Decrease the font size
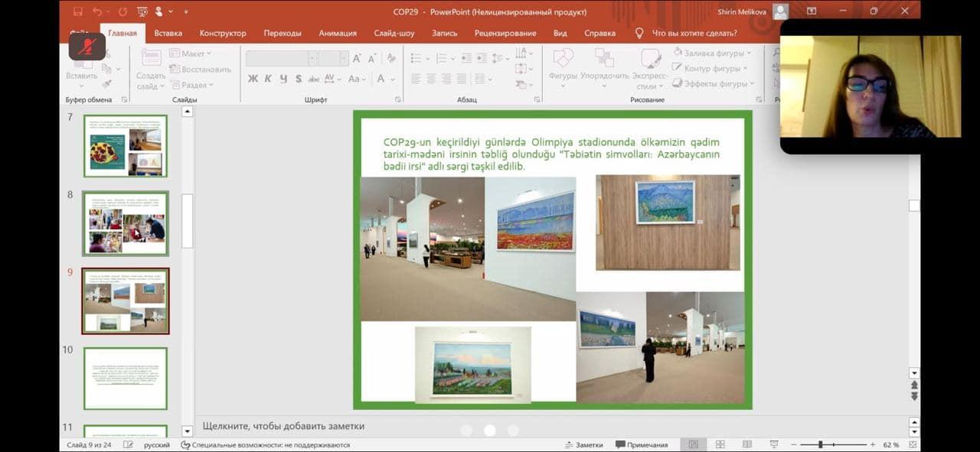980x452 pixels. (x=372, y=58)
